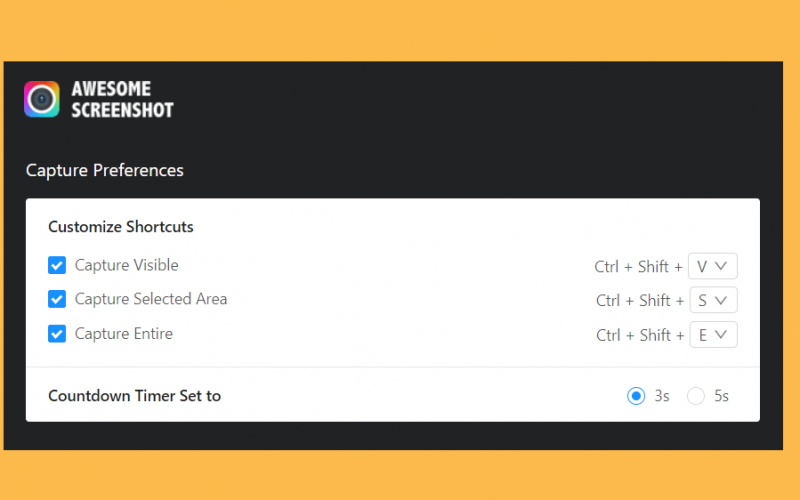800x500 pixels.
Task: Select the 3s countdown radio button
Action: 636,396
